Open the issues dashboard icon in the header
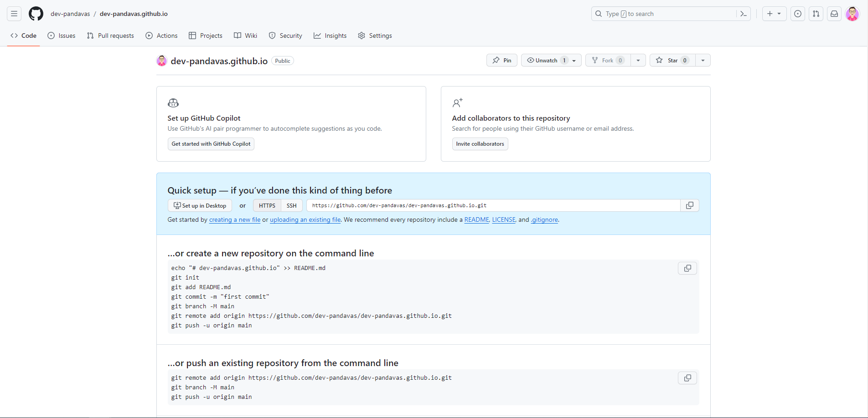Screen dimensions: 868x418 click(x=797, y=14)
